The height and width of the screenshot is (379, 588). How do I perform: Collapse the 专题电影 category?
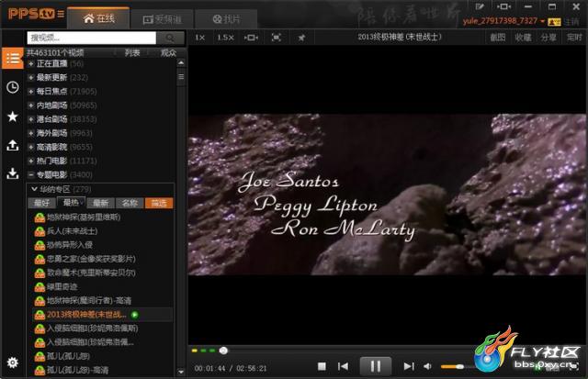coord(31,175)
